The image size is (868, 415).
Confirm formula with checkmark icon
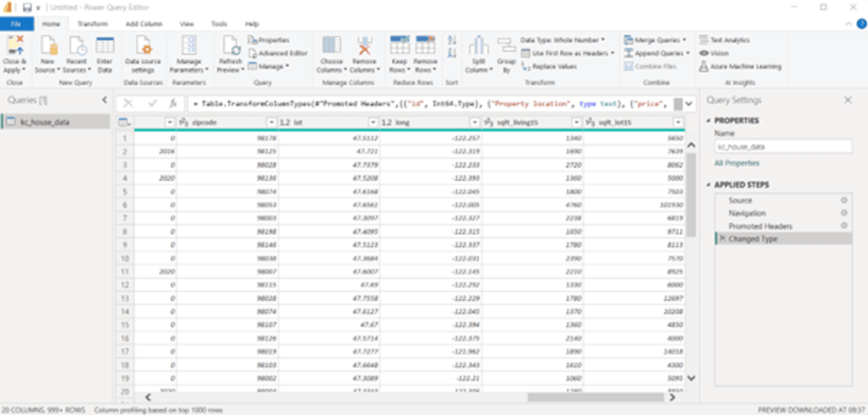tap(152, 103)
